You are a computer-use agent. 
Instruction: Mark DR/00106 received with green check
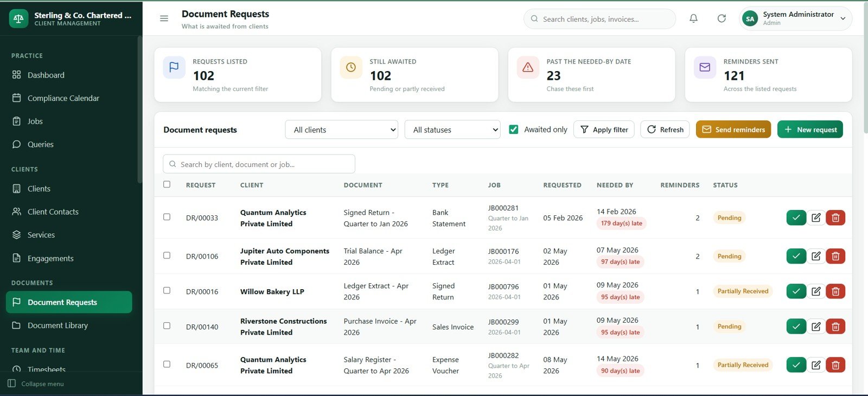[796, 256]
